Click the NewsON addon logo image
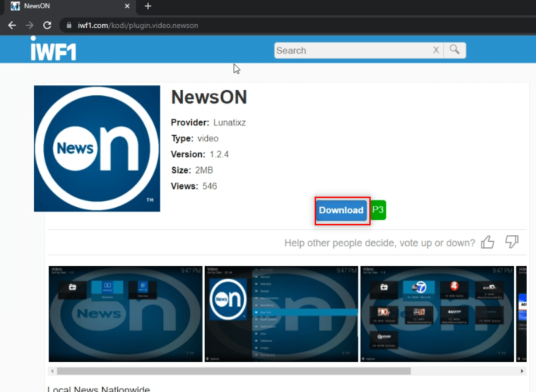This screenshot has width=536, height=392. tap(97, 148)
